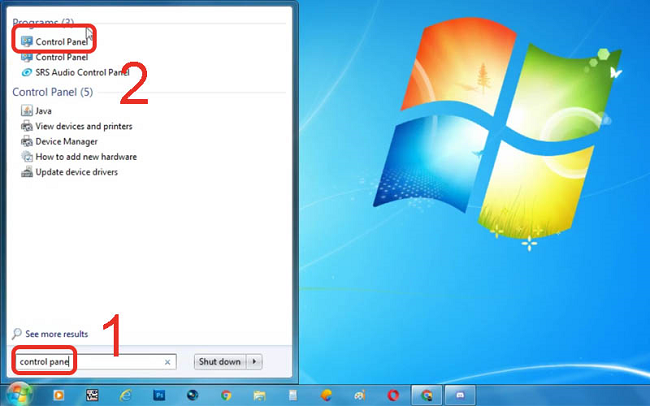Image resolution: width=650 pixels, height=406 pixels.
Task: Click the Device Manager icon
Action: point(26,142)
